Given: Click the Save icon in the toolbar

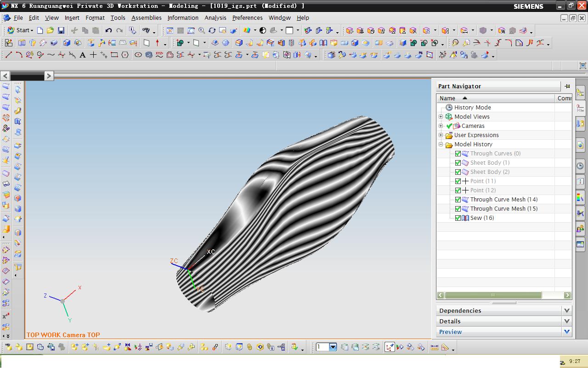Looking at the screenshot, I should [x=61, y=30].
